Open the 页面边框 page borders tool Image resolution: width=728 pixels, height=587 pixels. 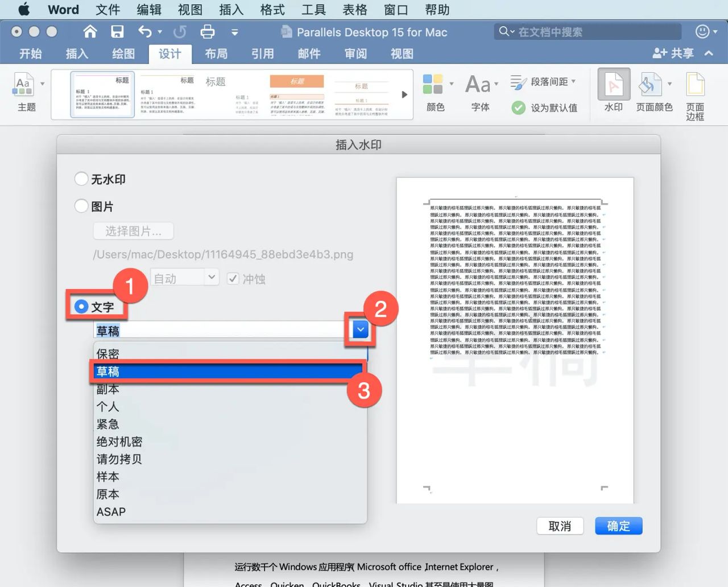click(x=695, y=91)
